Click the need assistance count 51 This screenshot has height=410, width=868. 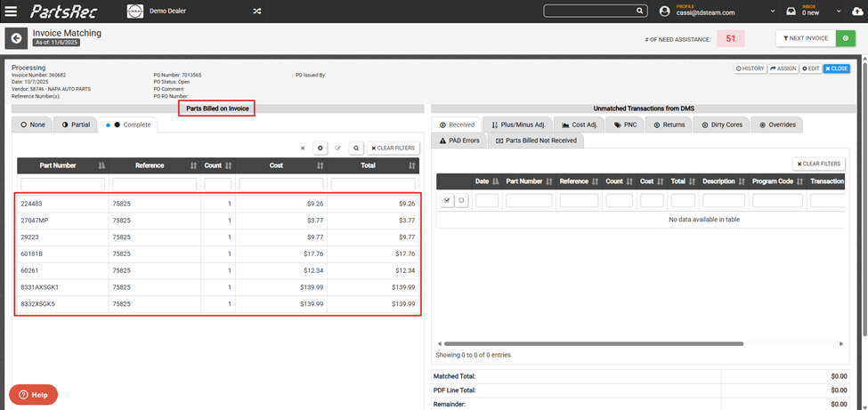point(731,39)
